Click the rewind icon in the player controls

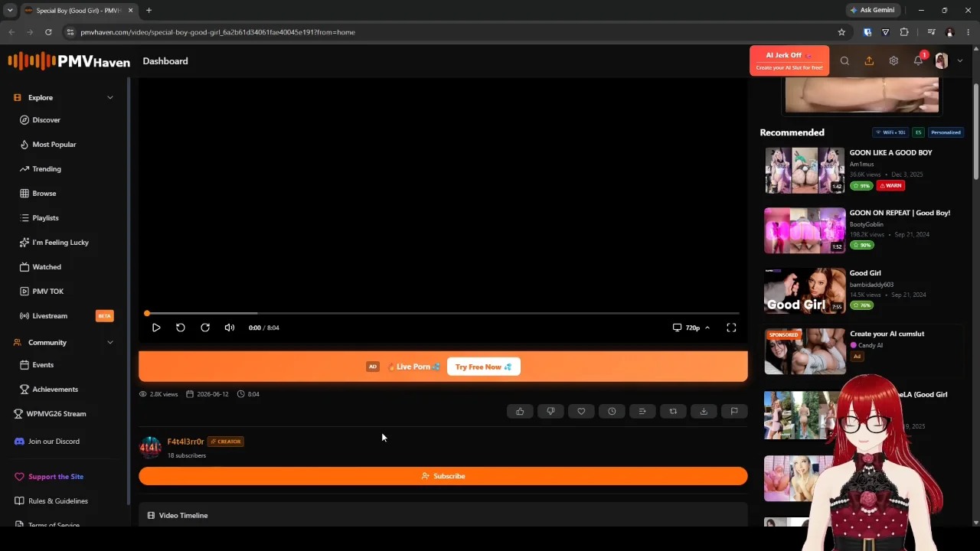[181, 328]
